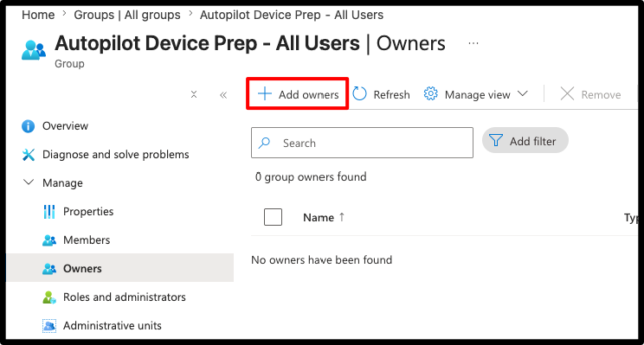Click the Search input field
Viewport: 644px width, 345px height.
coord(362,143)
